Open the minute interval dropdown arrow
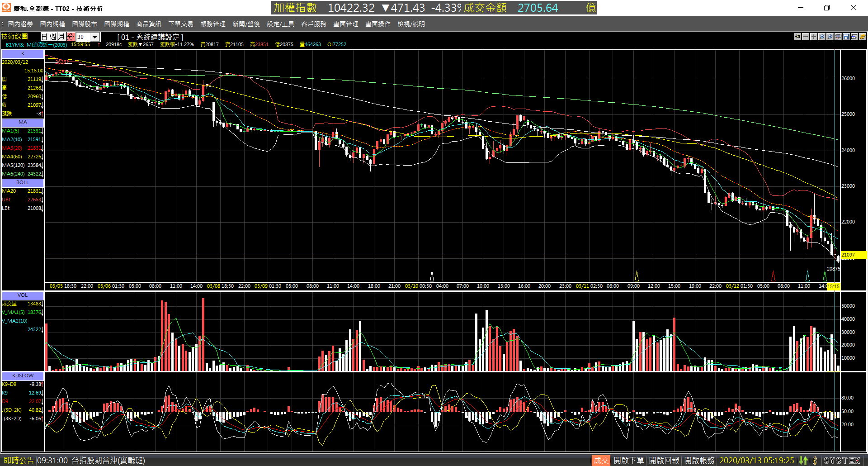This screenshot has height=466, width=868. coord(95,37)
